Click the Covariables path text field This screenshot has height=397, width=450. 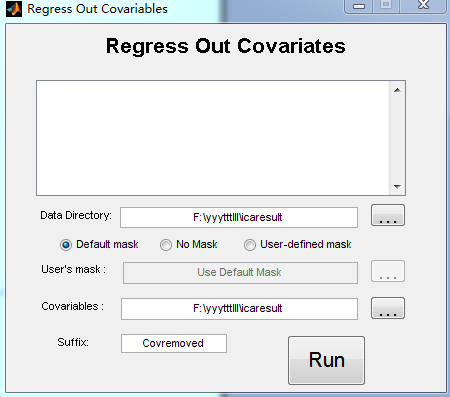click(x=239, y=309)
